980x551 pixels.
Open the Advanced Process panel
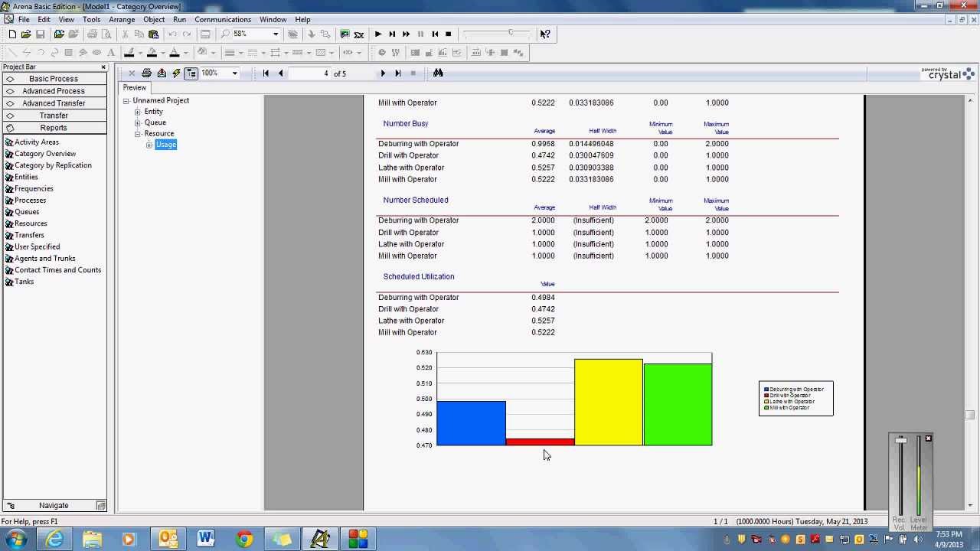(54, 91)
